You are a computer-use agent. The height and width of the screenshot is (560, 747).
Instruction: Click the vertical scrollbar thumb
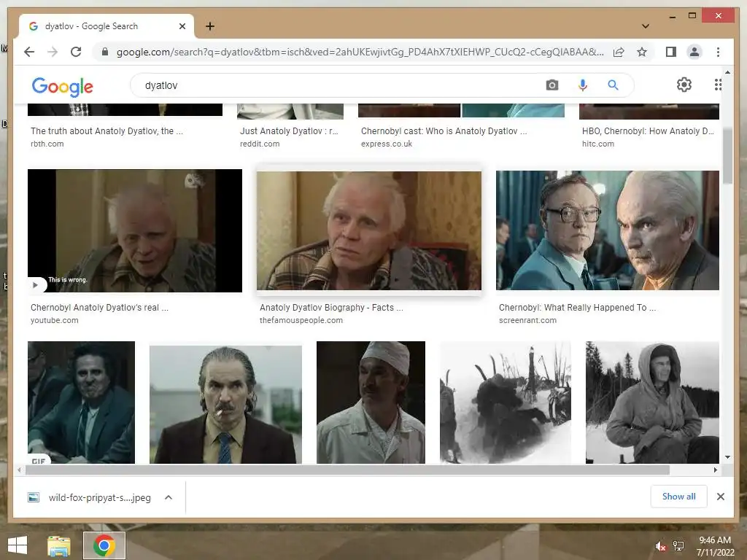point(727,156)
